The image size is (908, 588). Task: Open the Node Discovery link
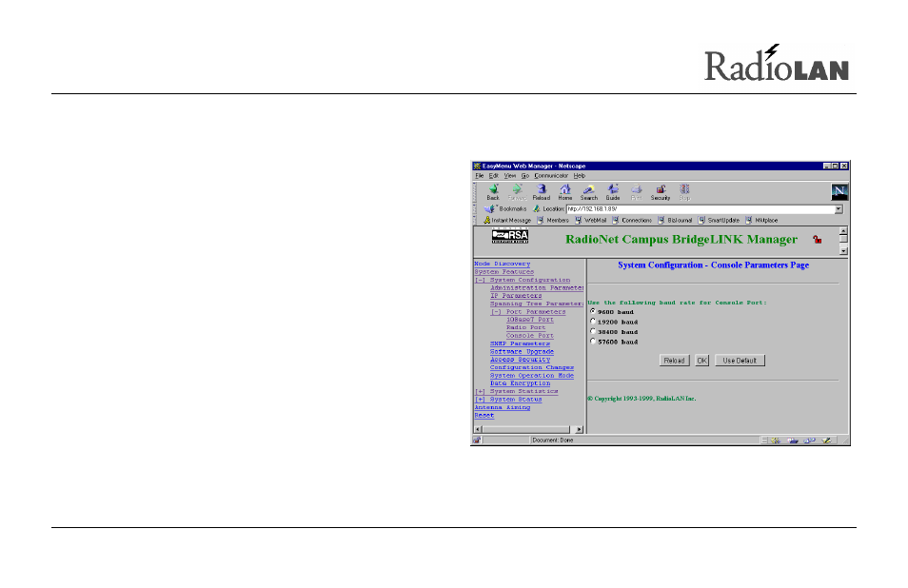click(502, 264)
